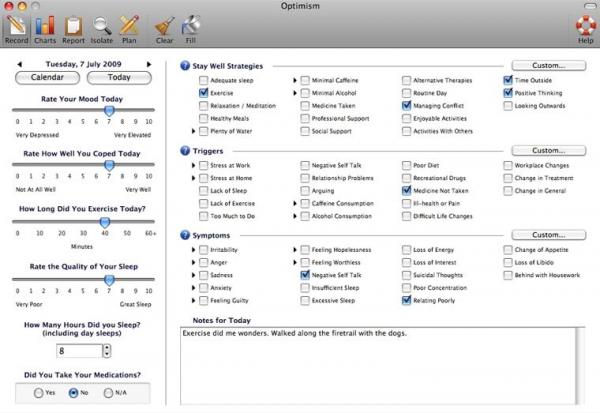This screenshot has width=600, height=413.
Task: Go to previous day arrow
Action: tap(20, 64)
